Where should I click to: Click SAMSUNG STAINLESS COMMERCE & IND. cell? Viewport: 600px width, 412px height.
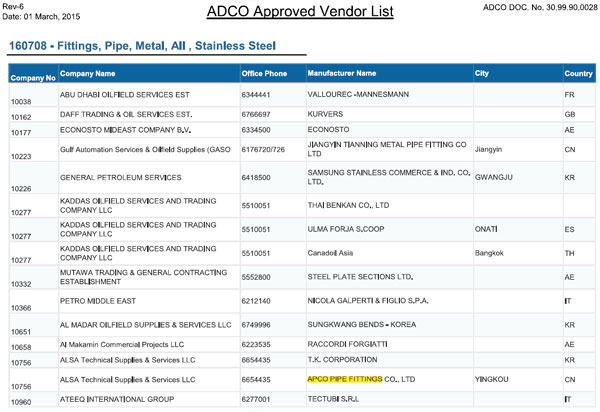389,177
